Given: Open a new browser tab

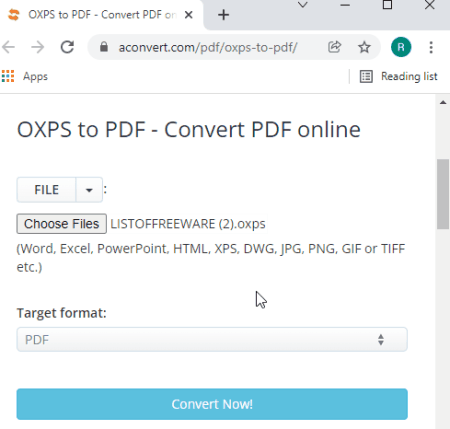Looking at the screenshot, I should 223,15.
